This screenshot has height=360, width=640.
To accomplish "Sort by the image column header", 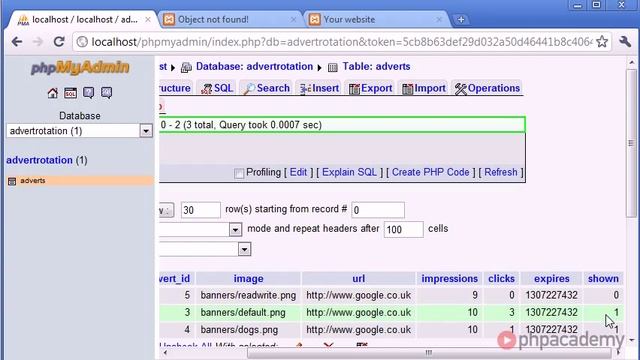I will 248,279.
